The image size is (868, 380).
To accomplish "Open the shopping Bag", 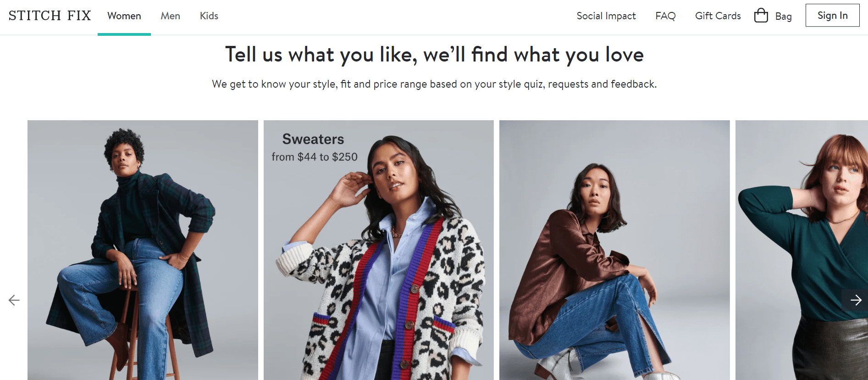I will coord(773,15).
